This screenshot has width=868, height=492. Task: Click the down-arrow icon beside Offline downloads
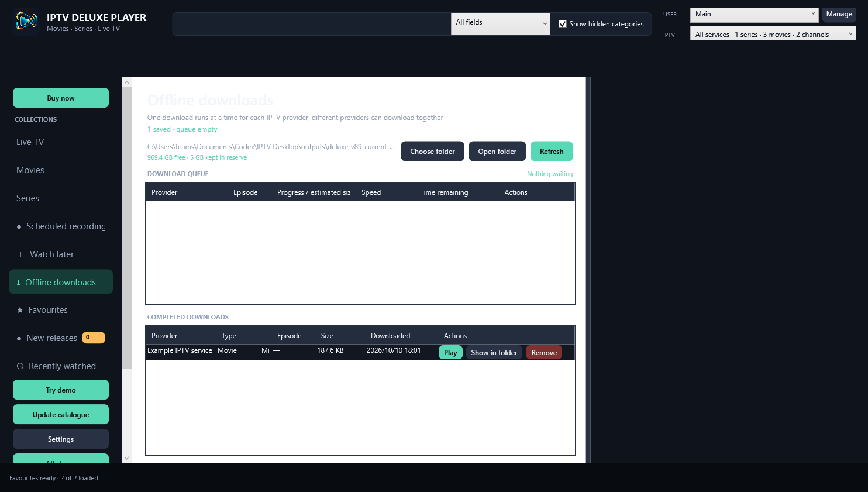[x=18, y=283]
